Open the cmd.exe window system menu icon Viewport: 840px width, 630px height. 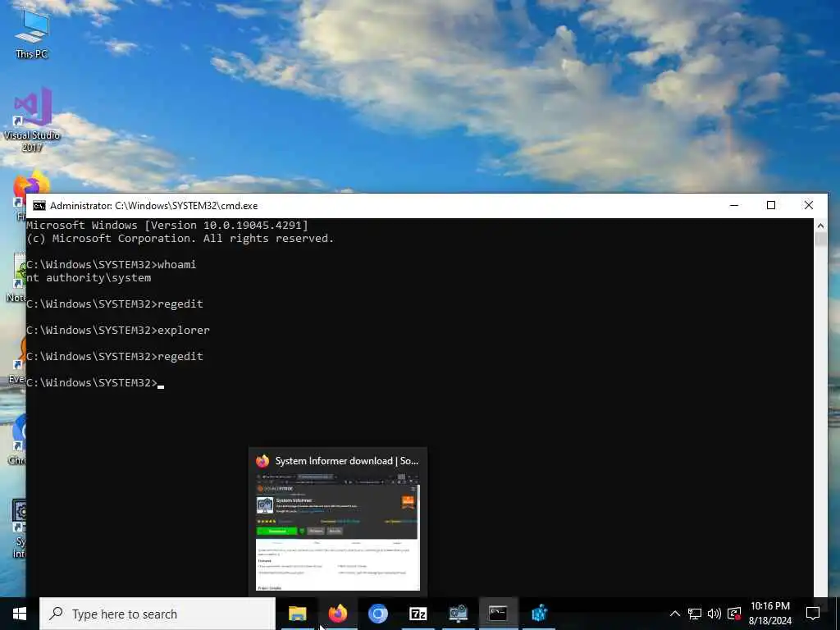pyautogui.click(x=39, y=206)
